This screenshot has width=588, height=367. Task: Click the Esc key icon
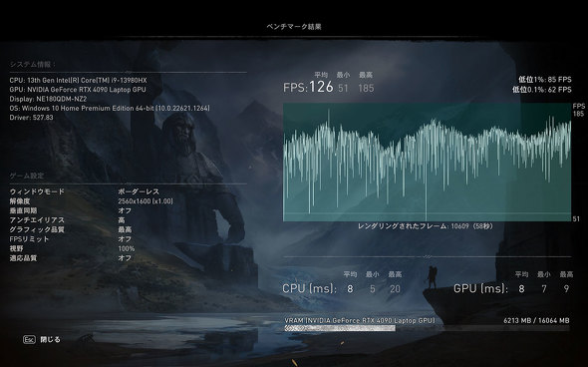click(x=29, y=340)
